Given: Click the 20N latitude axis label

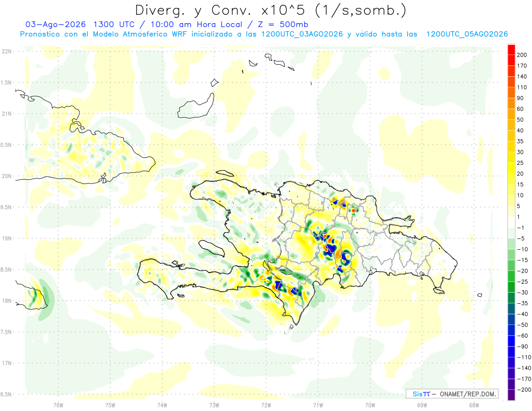Looking at the screenshot, I should [x=6, y=176].
